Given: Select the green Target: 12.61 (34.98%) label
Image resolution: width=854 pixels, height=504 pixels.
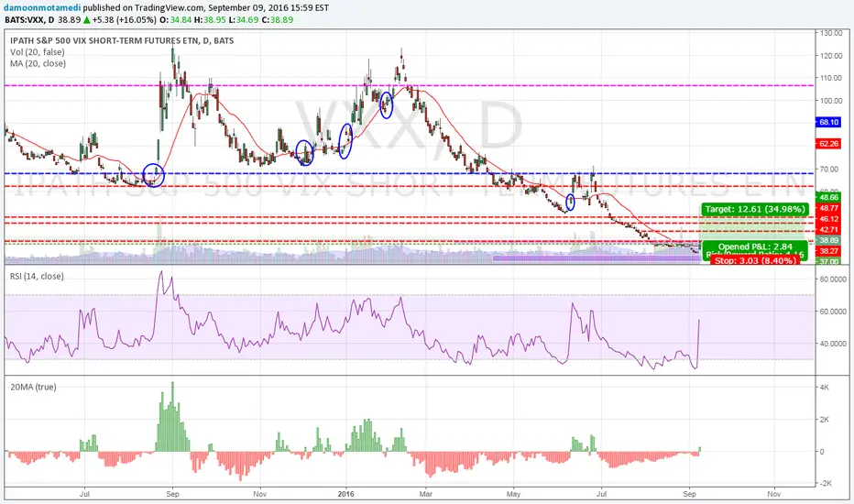Looking at the screenshot, I should [x=754, y=209].
